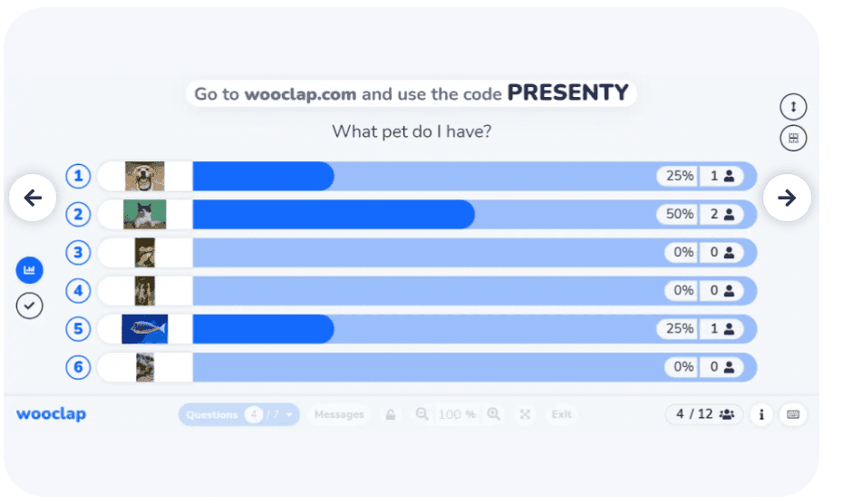
Task: Go to the previous question with left arrow
Action: [33, 198]
